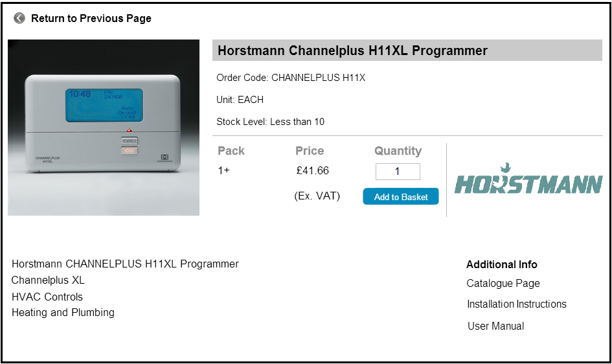Select the Channelplus XL category text

(48, 280)
